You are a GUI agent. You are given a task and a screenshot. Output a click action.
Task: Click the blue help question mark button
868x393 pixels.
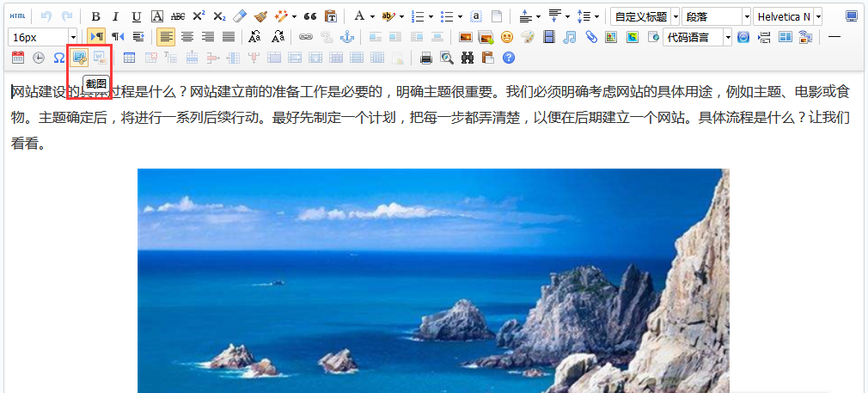pos(509,58)
